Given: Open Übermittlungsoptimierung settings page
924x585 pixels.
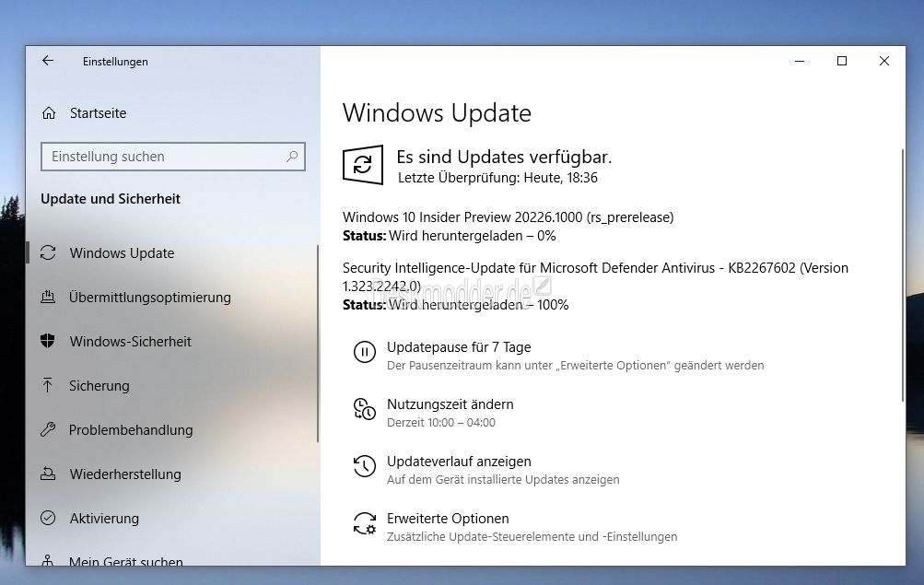Looking at the screenshot, I should pos(149,298).
